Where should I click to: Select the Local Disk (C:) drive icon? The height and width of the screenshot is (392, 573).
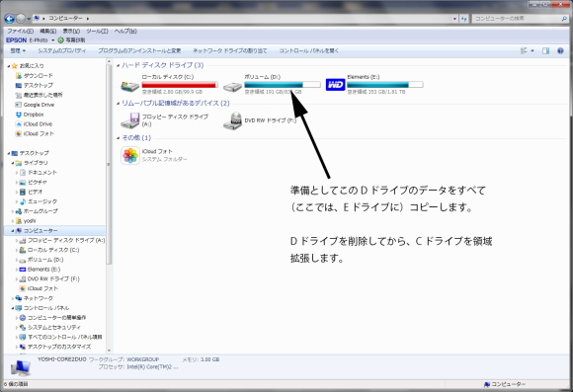point(129,86)
